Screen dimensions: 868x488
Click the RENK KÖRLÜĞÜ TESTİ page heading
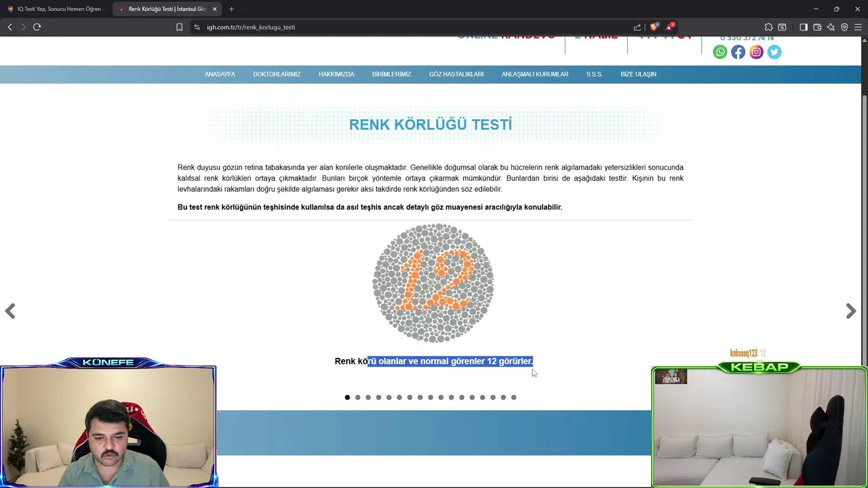[431, 125]
